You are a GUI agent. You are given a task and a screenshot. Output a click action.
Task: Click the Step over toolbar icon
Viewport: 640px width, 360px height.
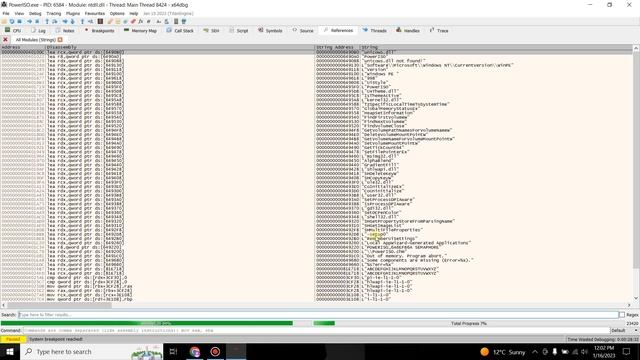55,21
